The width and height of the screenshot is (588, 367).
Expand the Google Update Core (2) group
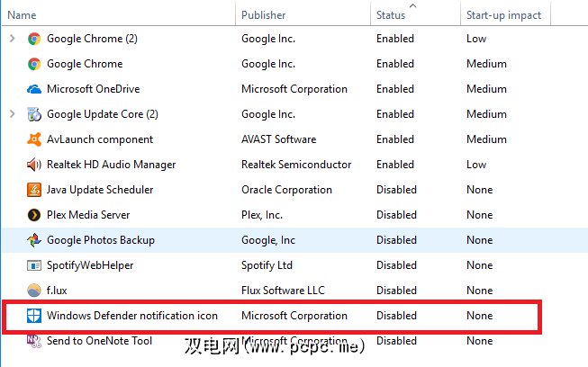12,114
